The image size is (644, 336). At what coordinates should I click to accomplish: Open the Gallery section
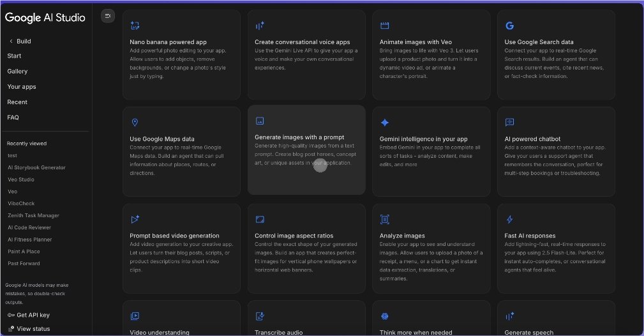pyautogui.click(x=17, y=71)
